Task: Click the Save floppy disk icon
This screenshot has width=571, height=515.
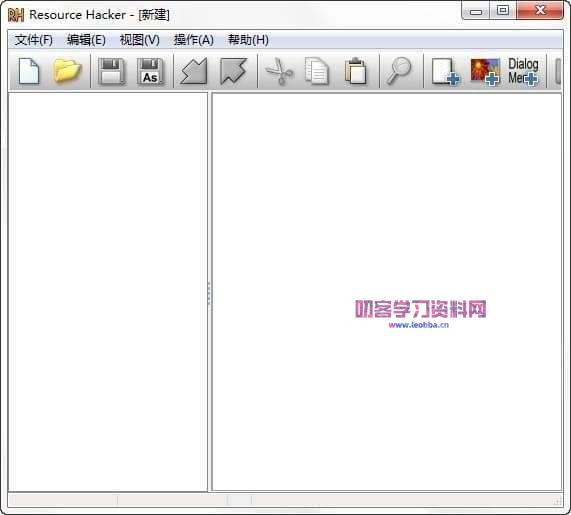Action: [x=112, y=71]
